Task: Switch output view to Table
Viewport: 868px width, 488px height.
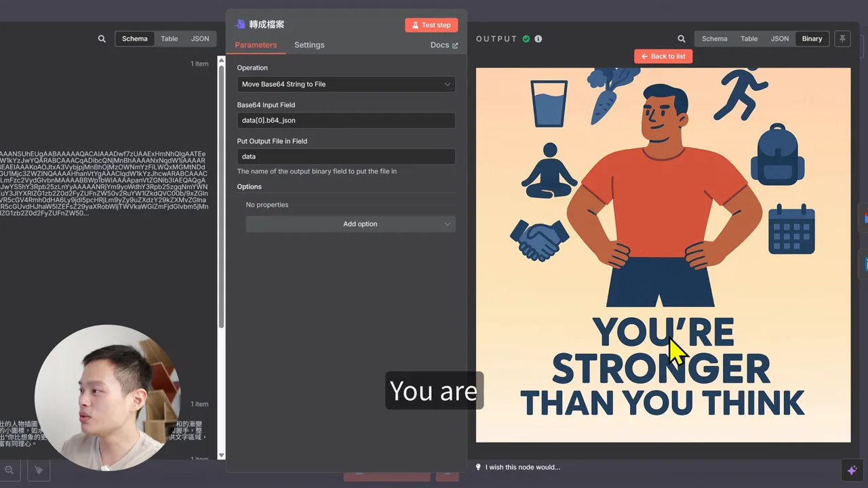Action: (x=749, y=39)
